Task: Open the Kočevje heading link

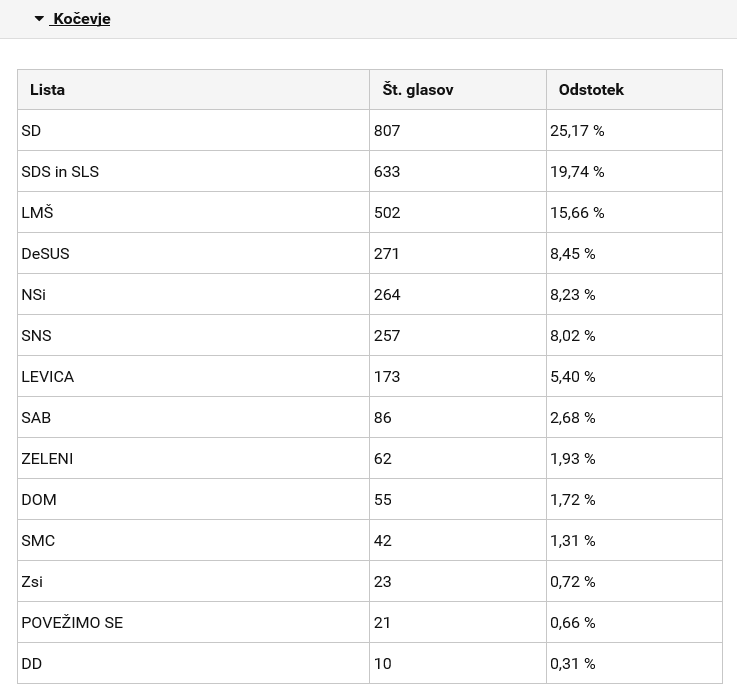Action: pos(82,19)
